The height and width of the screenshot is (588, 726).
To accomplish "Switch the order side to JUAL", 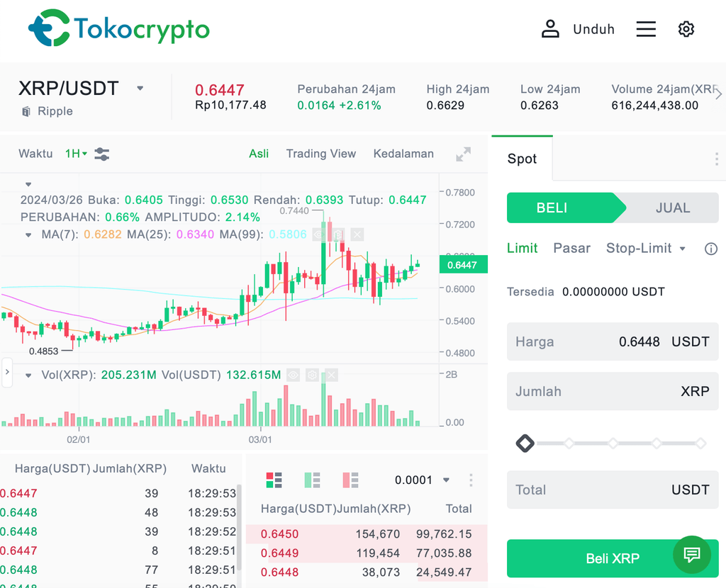I will pyautogui.click(x=672, y=208).
